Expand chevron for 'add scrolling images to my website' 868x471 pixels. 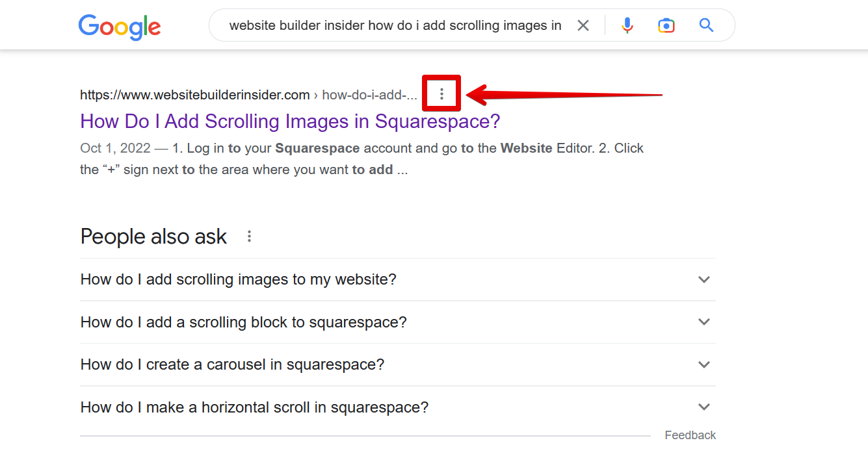(704, 279)
